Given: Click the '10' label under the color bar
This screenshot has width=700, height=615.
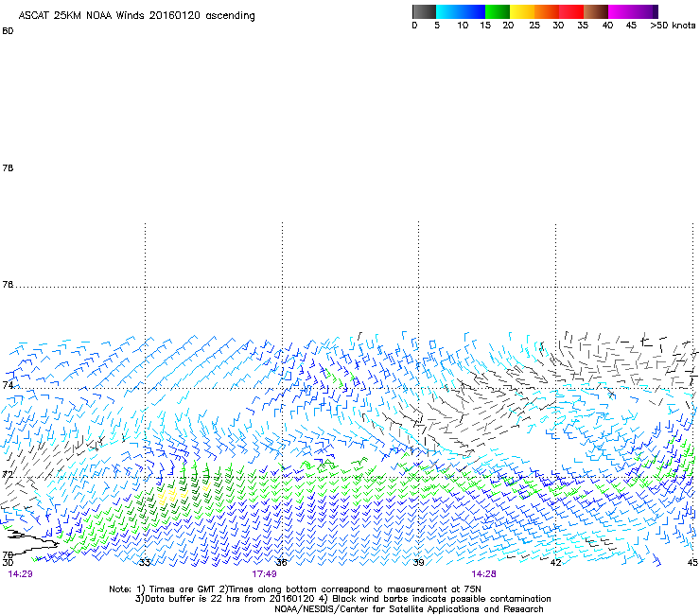Looking at the screenshot, I should [x=463, y=26].
